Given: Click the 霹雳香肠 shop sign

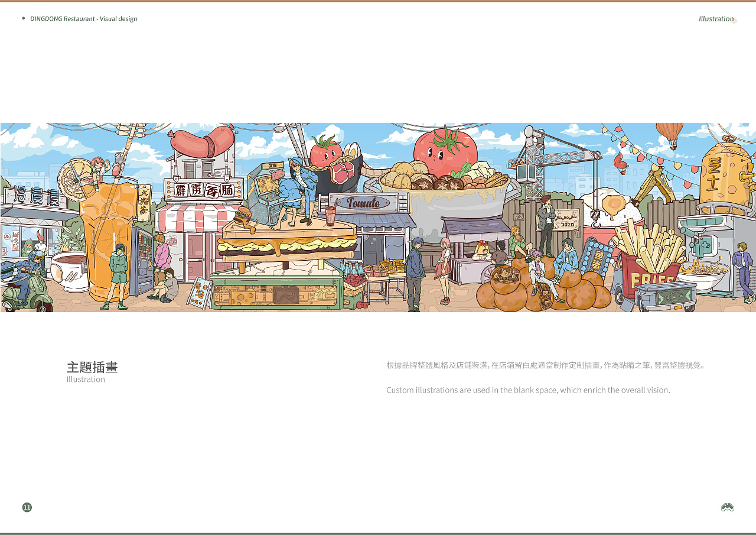Looking at the screenshot, I should 204,189.
